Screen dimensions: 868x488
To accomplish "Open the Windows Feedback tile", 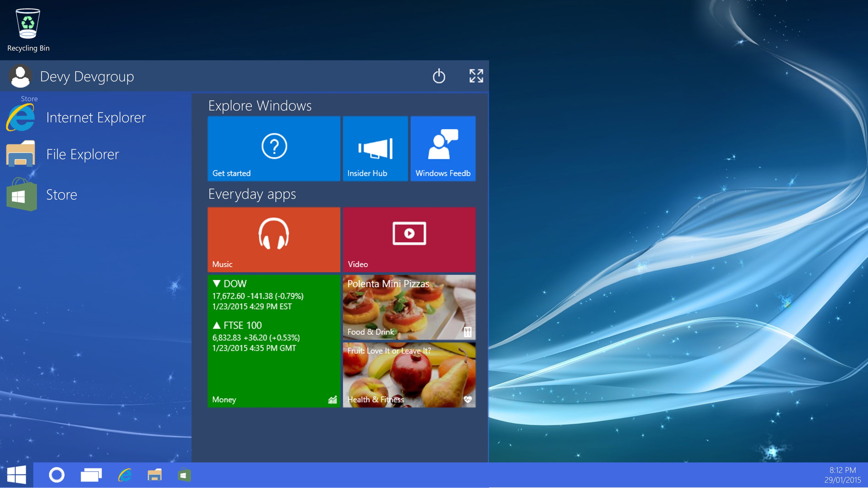I will click(x=443, y=148).
